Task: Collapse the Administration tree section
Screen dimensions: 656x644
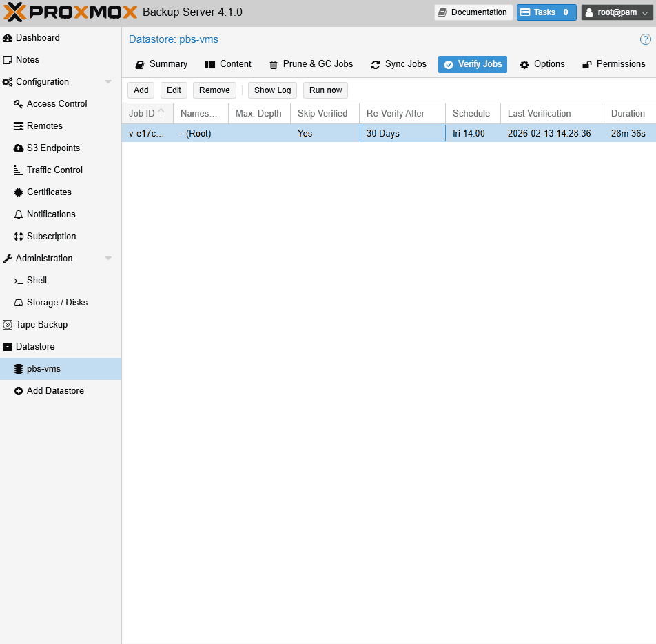Action: click(108, 259)
